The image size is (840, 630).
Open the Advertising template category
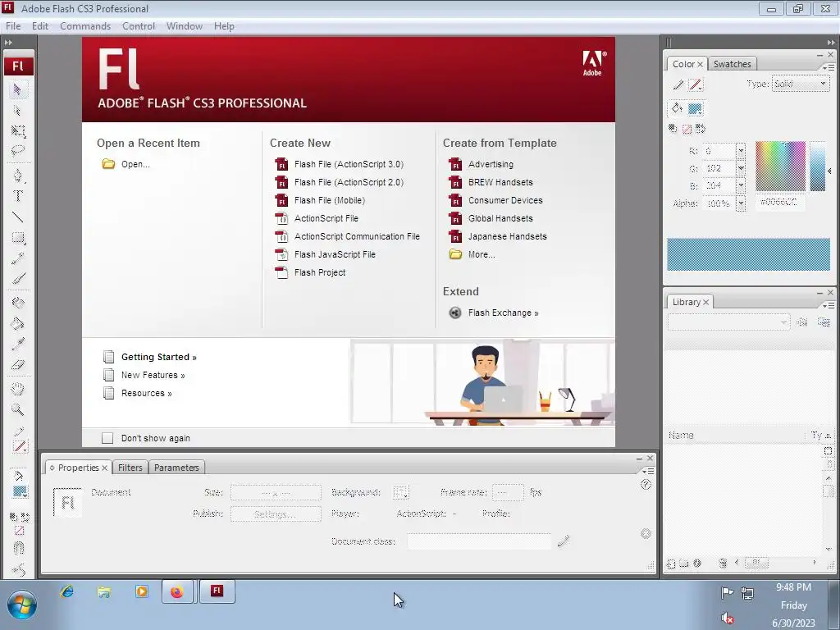coord(491,164)
